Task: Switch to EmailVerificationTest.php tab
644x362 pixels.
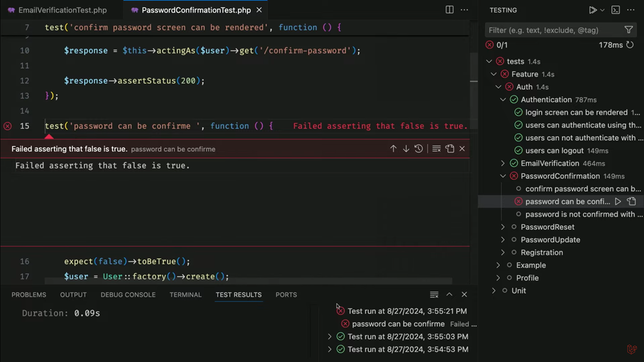Action: [x=62, y=10]
